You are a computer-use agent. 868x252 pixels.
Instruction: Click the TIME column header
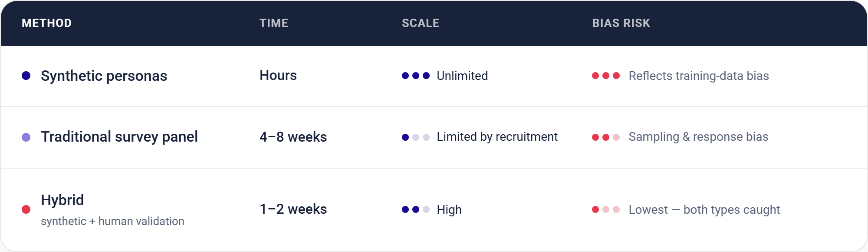[274, 23]
